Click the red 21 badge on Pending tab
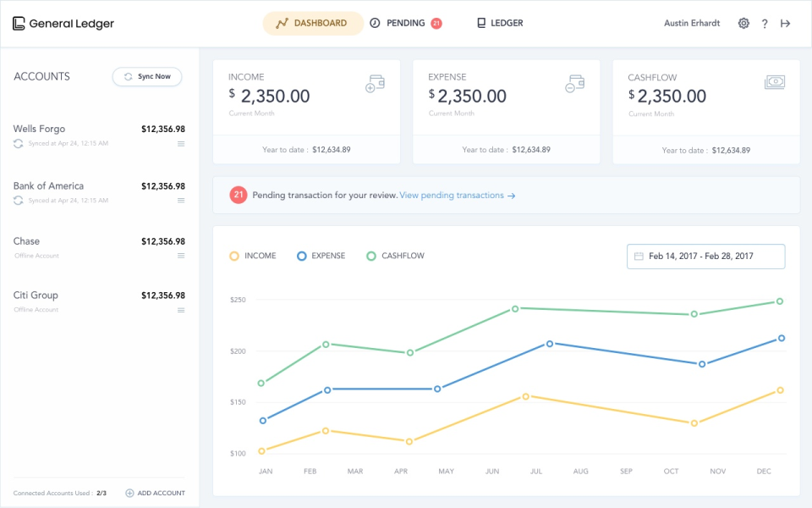 [x=436, y=24]
